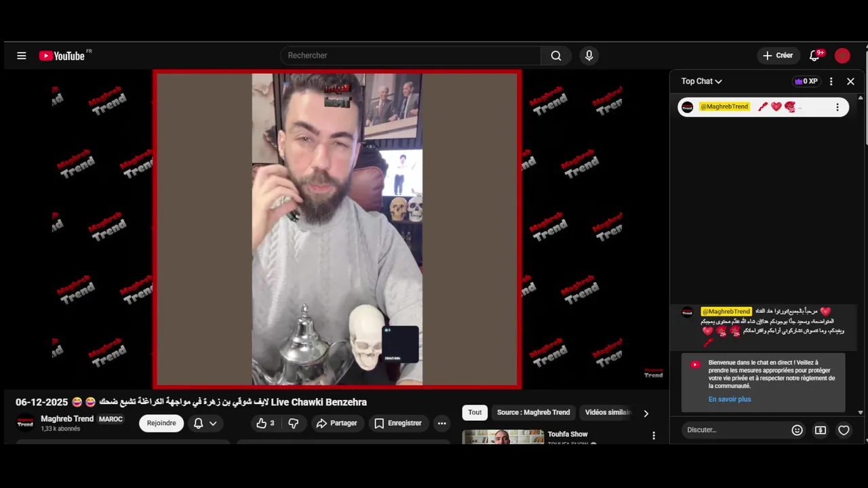Open notifications bell in header
The width and height of the screenshot is (868, 488).
[815, 56]
